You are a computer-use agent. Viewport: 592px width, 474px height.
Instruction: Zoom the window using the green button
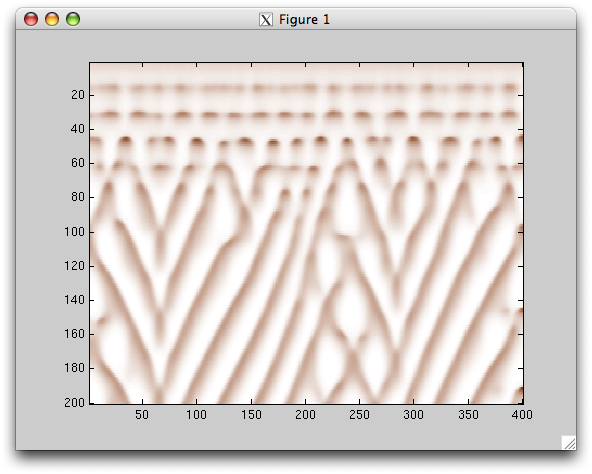(x=73, y=19)
